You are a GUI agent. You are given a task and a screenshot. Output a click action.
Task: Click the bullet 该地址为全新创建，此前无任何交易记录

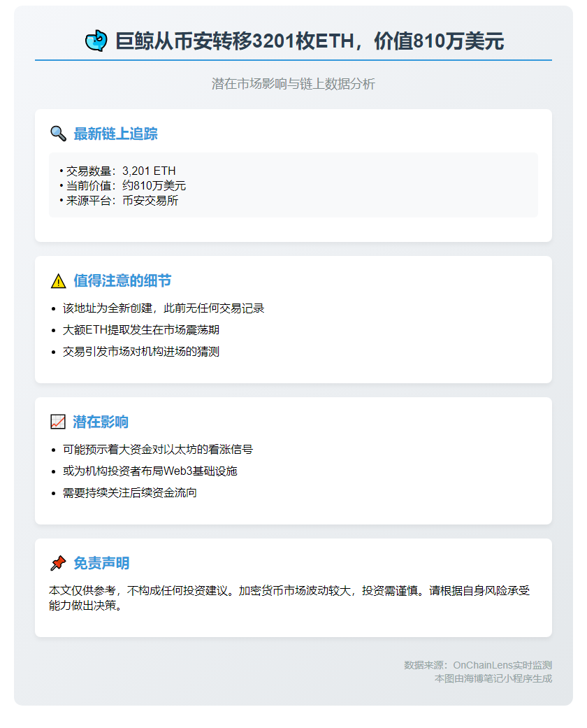[164, 308]
